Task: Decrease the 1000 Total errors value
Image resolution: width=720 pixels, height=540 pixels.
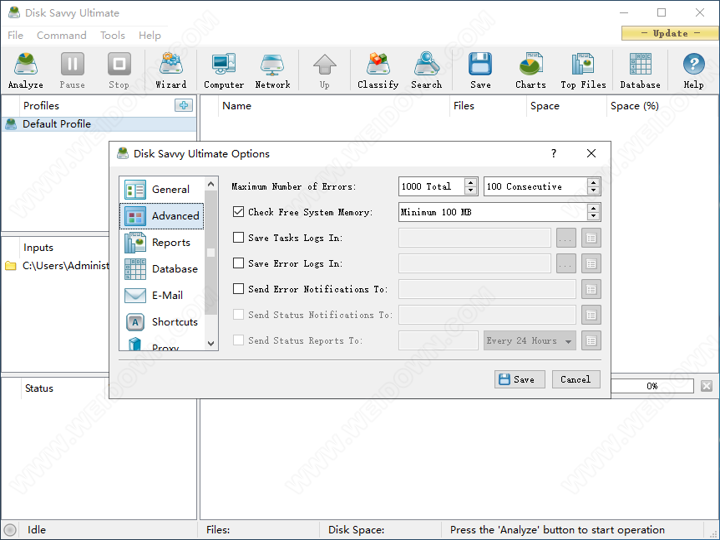Action: (x=471, y=191)
